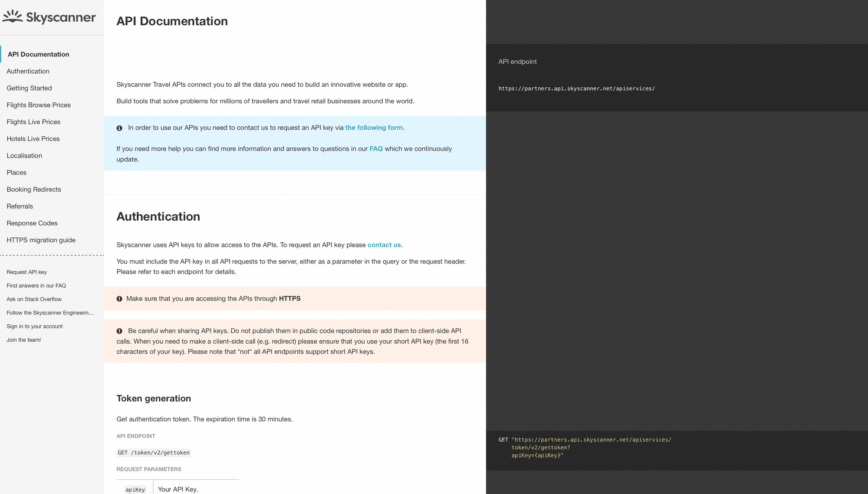The width and height of the screenshot is (868, 494).
Task: Click Request API key link
Action: pyautogui.click(x=26, y=272)
